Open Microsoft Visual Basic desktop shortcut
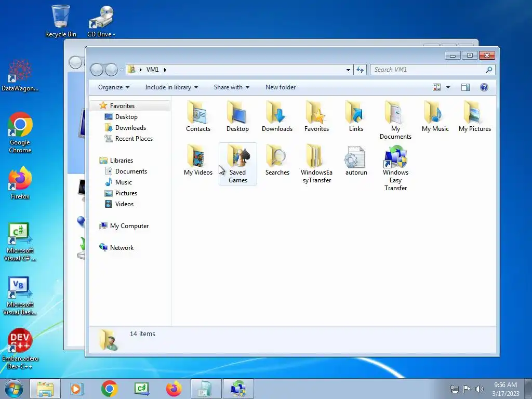The height and width of the screenshot is (399, 532). tap(20, 296)
